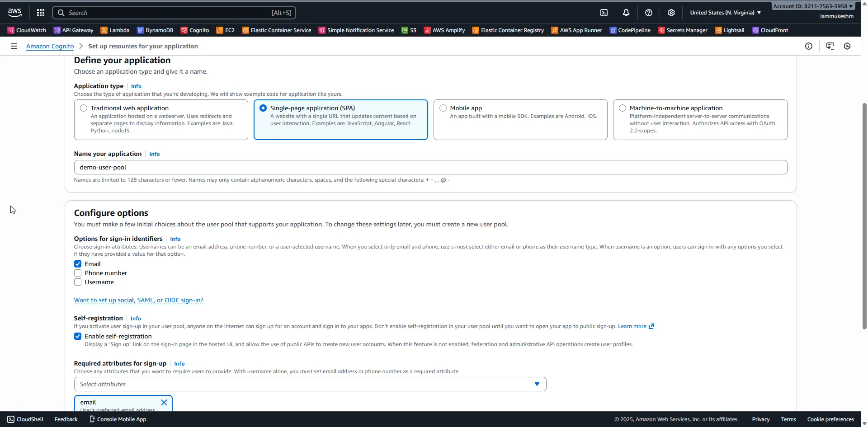Navigate to Amazon Cognito via breadcrumb
Viewport: 868px width, 427px height.
tap(50, 46)
